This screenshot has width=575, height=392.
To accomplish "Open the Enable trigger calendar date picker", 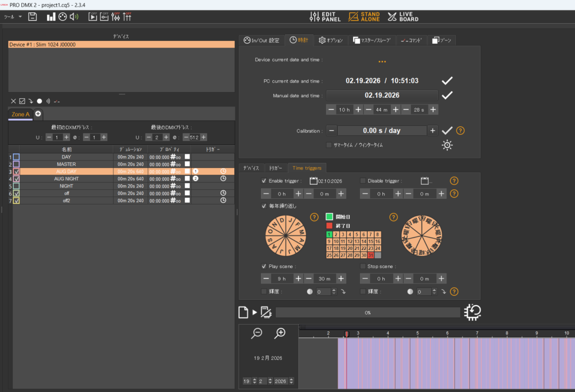I will 313,181.
